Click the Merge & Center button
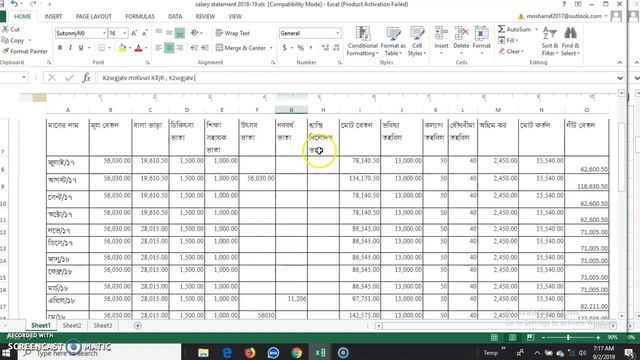 click(241, 48)
